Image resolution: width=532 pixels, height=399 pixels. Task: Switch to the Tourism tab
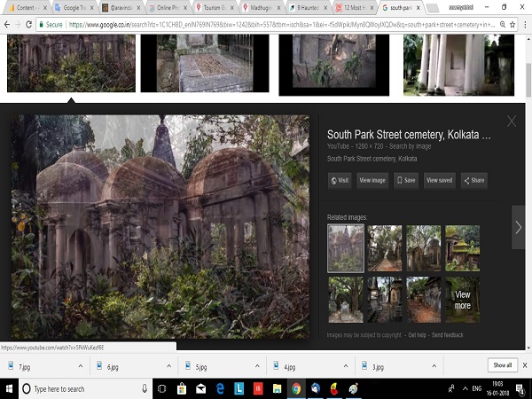coord(215,7)
